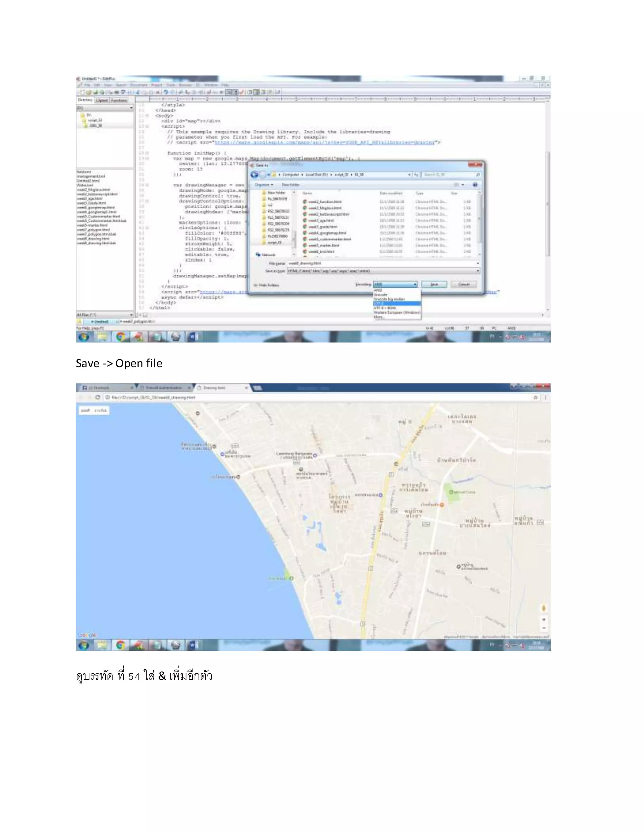Screen dimensions: 644x833
Task: Open the Organize dropdown menu
Action: 264,185
